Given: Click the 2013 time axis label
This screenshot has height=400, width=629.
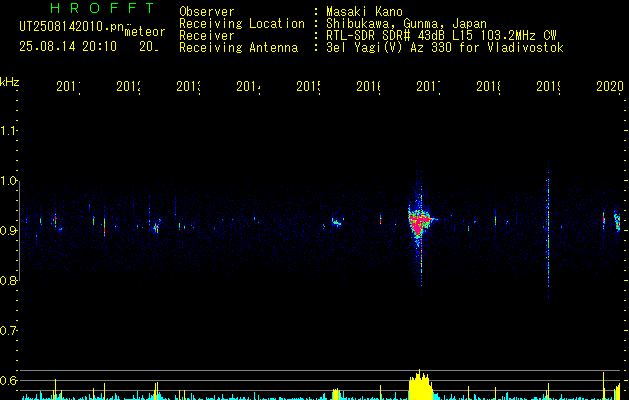Looking at the screenshot, I should pyautogui.click(x=189, y=86).
